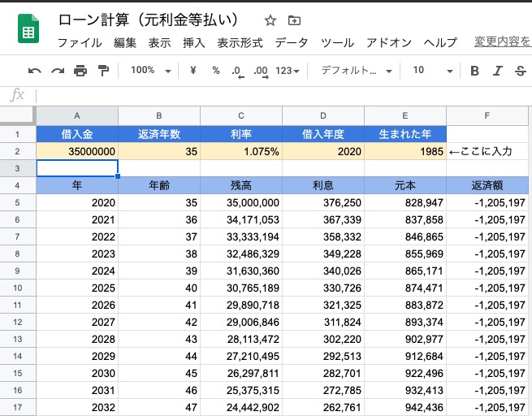Click into the formula bar
This screenshot has width=532, height=416.
[283, 96]
